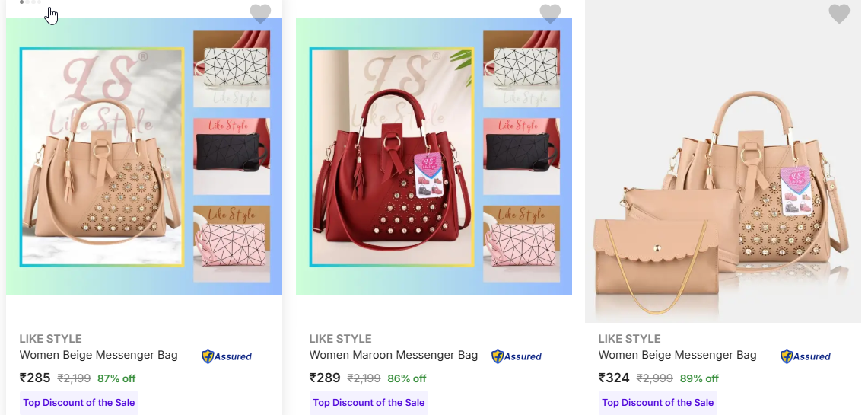This screenshot has height=415, width=868.
Task: Click LIKE STYLE brand name on maroon bag
Action: (340, 339)
